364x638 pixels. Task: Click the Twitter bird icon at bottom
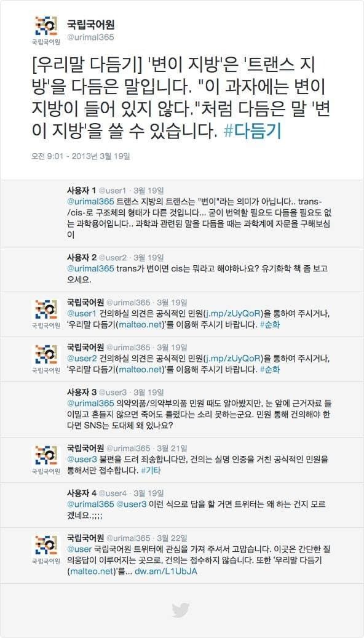(181, 611)
